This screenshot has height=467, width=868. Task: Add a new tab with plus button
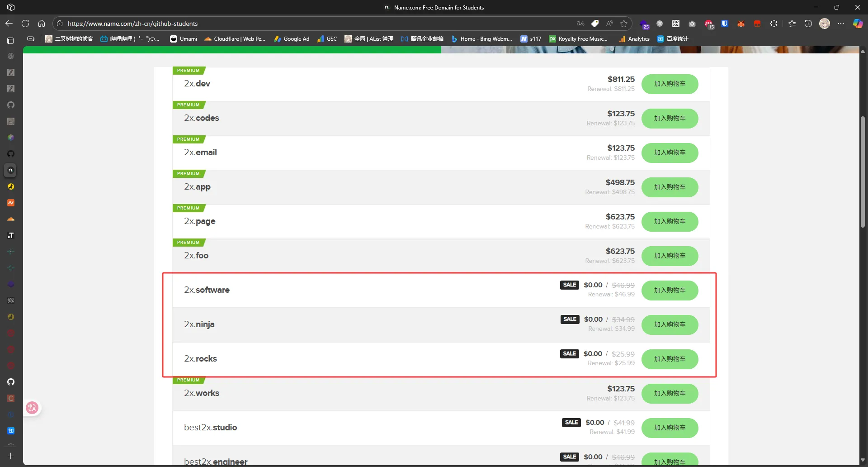point(11,456)
